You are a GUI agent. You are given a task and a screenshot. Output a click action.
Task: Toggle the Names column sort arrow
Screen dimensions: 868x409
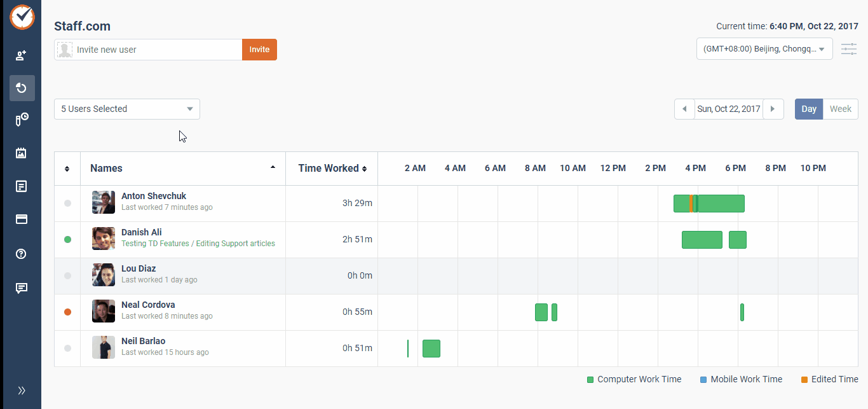coord(273,168)
